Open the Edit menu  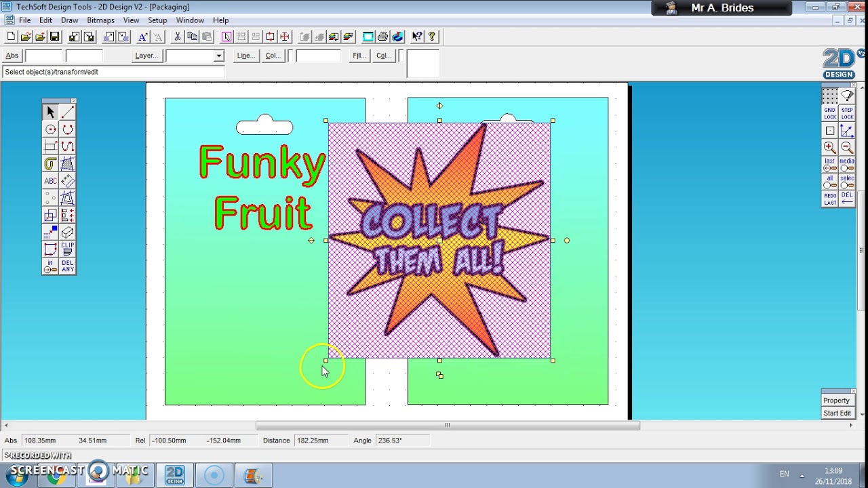click(45, 20)
